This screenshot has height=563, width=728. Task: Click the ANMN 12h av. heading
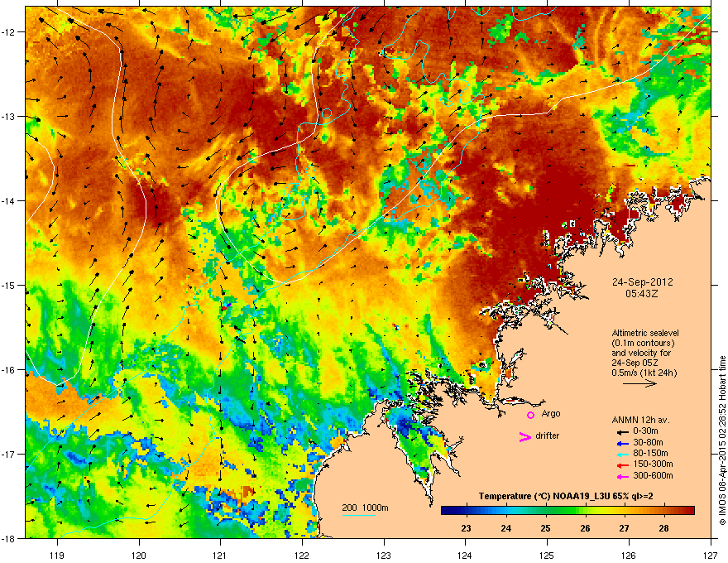tap(640, 420)
